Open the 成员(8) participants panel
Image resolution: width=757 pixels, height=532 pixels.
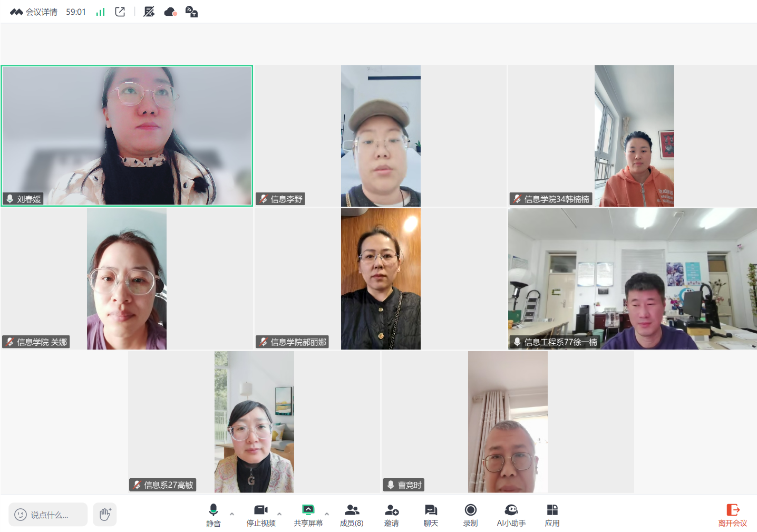(x=352, y=515)
